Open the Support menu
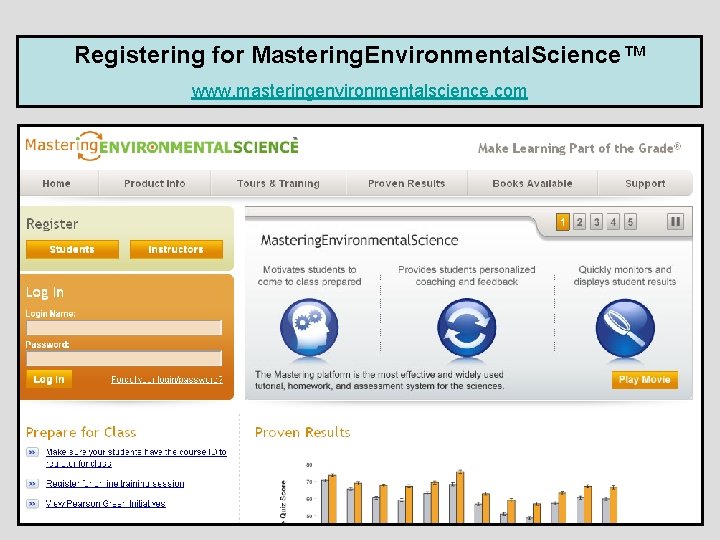 click(x=645, y=183)
